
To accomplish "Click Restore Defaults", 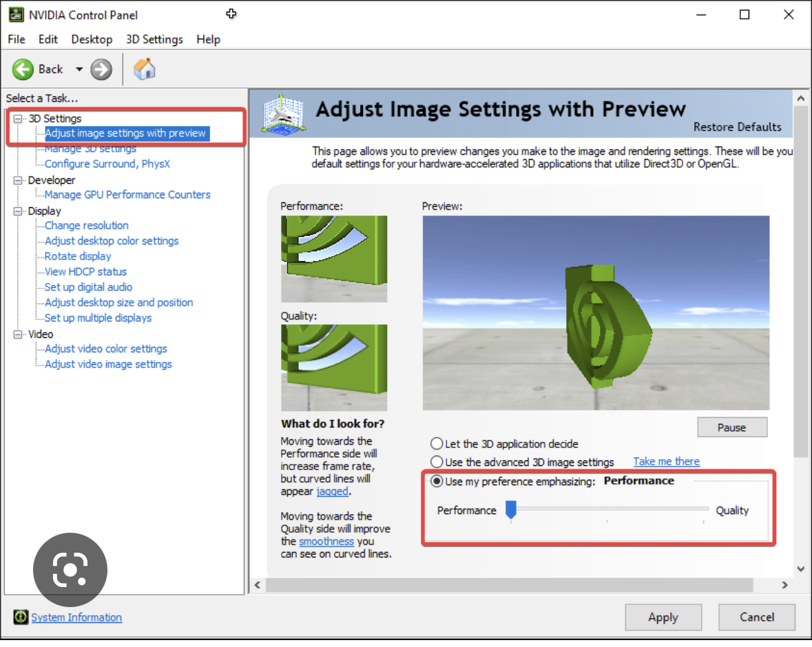I will coord(737,127).
